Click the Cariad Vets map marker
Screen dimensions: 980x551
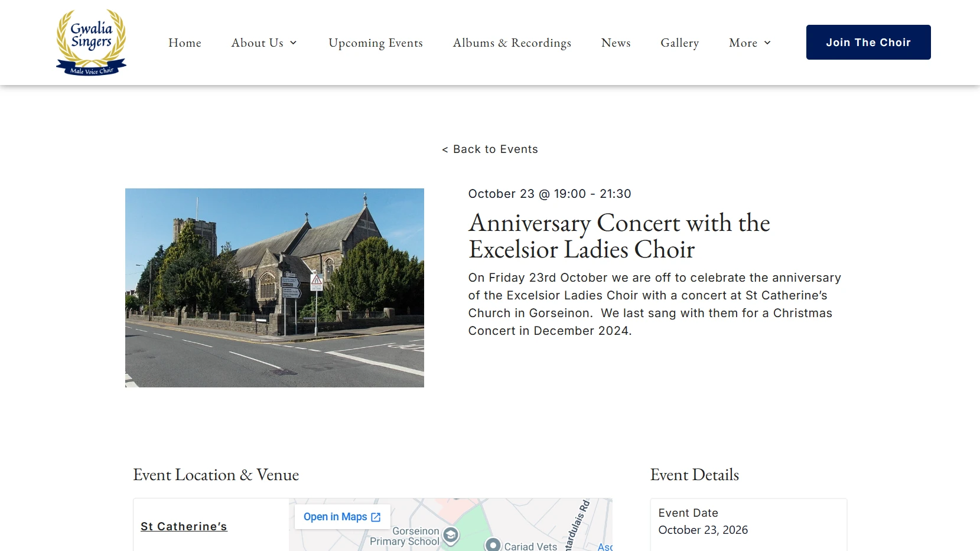tap(493, 545)
